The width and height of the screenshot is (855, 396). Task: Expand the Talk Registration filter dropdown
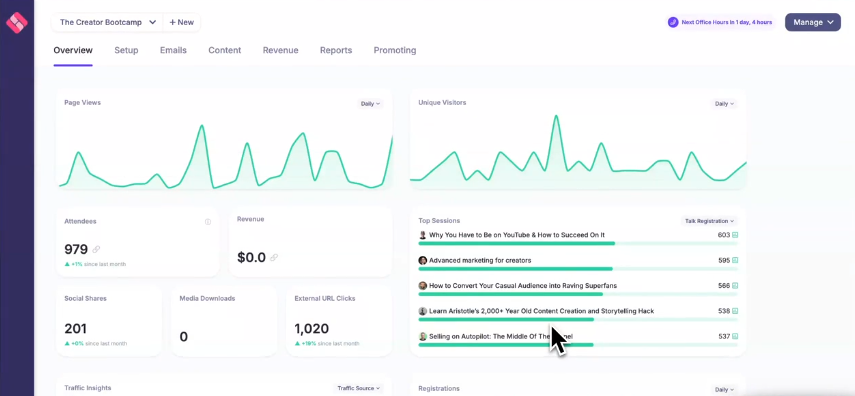[x=709, y=221]
